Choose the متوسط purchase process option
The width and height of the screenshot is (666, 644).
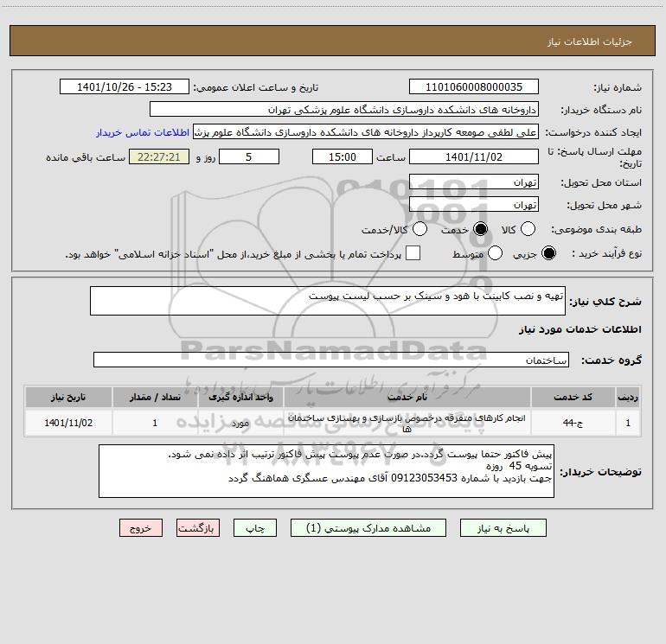(x=495, y=253)
